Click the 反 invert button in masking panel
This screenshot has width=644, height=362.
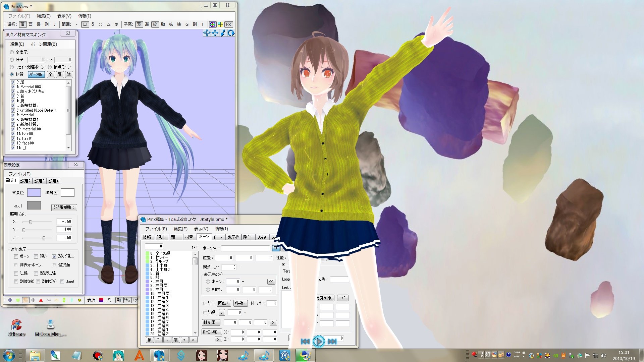[x=59, y=74]
